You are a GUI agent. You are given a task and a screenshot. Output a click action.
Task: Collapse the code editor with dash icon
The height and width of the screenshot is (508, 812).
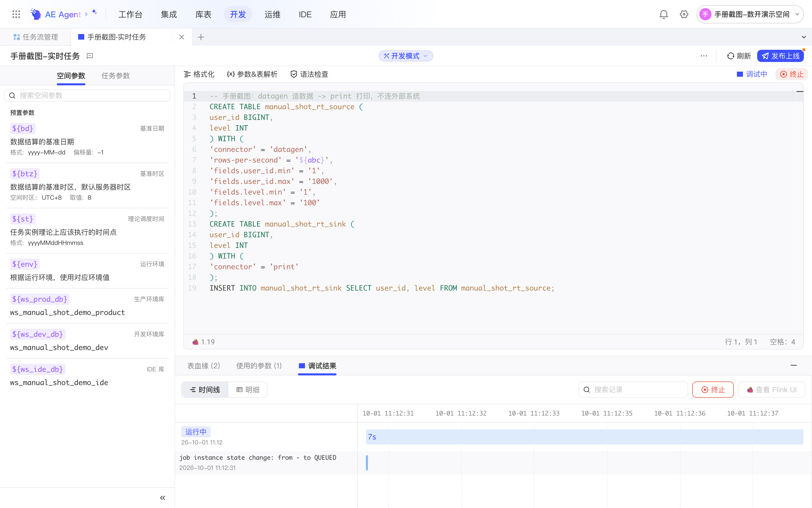click(x=800, y=91)
